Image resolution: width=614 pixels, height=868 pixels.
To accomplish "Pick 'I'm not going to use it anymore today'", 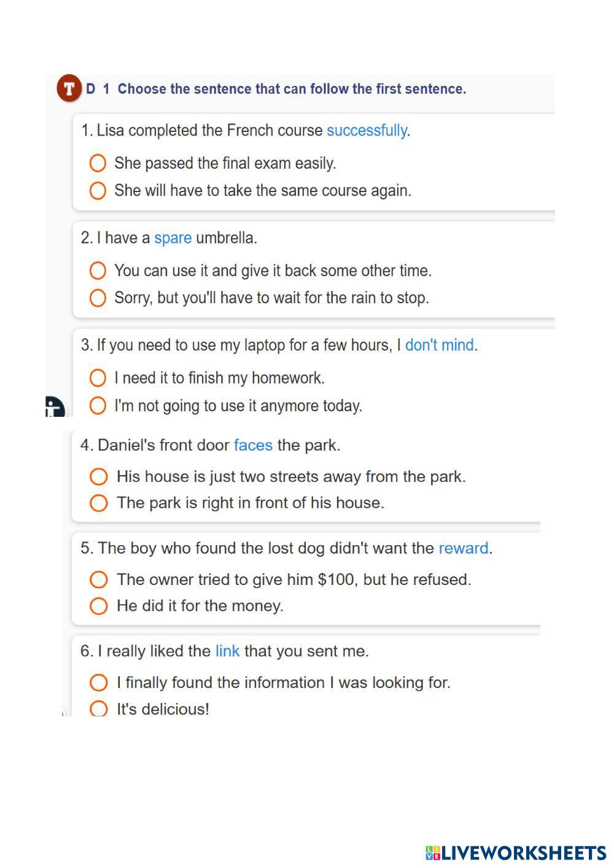I will point(98,406).
